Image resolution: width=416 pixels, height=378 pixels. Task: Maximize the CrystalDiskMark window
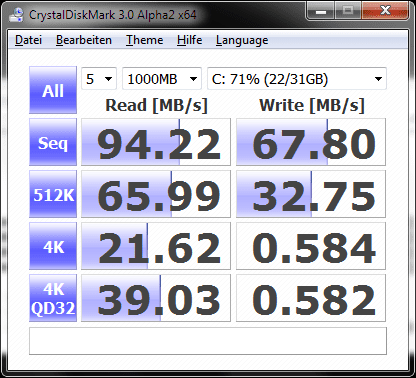coord(348,11)
